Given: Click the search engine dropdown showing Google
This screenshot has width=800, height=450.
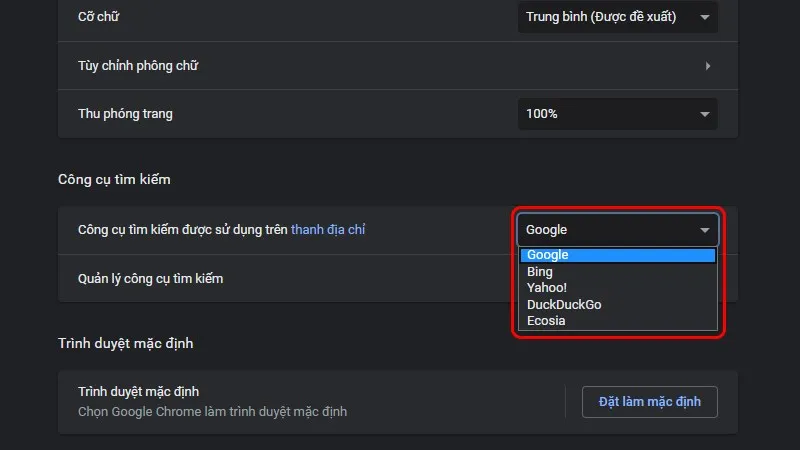Looking at the screenshot, I should [x=617, y=230].
